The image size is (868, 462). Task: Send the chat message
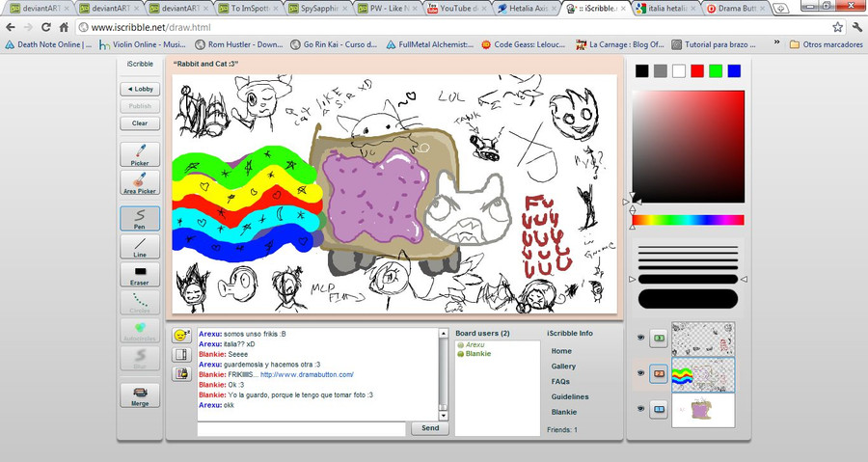tap(429, 428)
